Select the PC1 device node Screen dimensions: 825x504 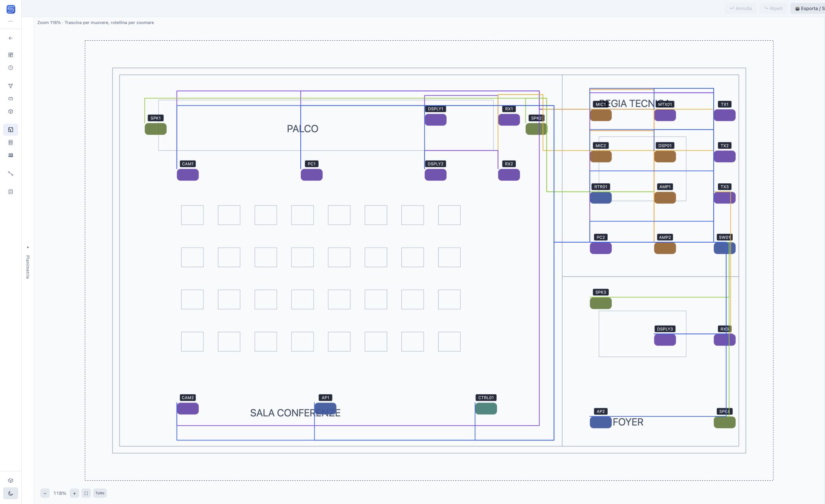pyautogui.click(x=312, y=175)
